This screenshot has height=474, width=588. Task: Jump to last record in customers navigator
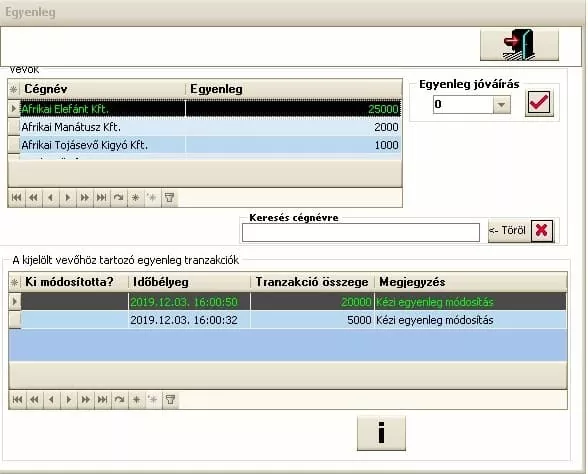click(x=101, y=198)
